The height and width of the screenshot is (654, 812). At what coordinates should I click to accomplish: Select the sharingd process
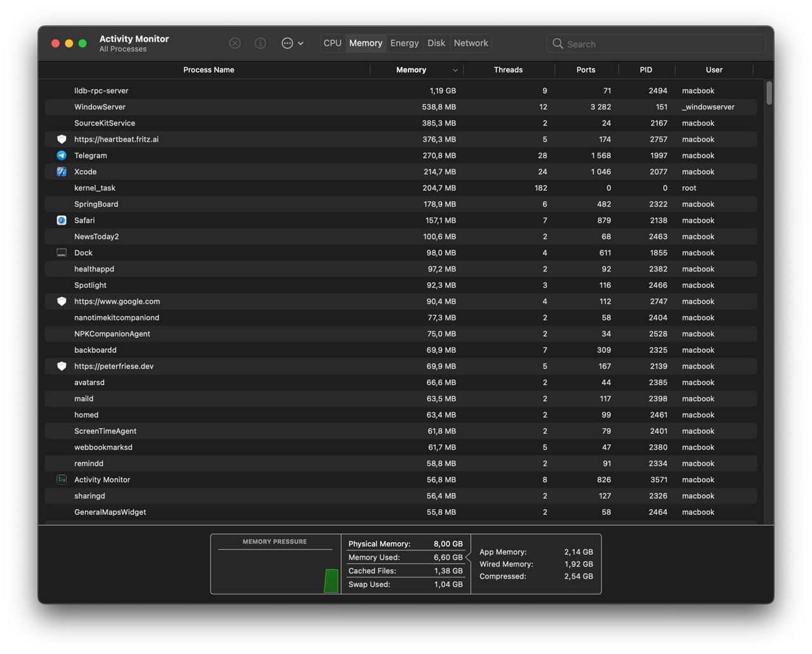coord(401,496)
